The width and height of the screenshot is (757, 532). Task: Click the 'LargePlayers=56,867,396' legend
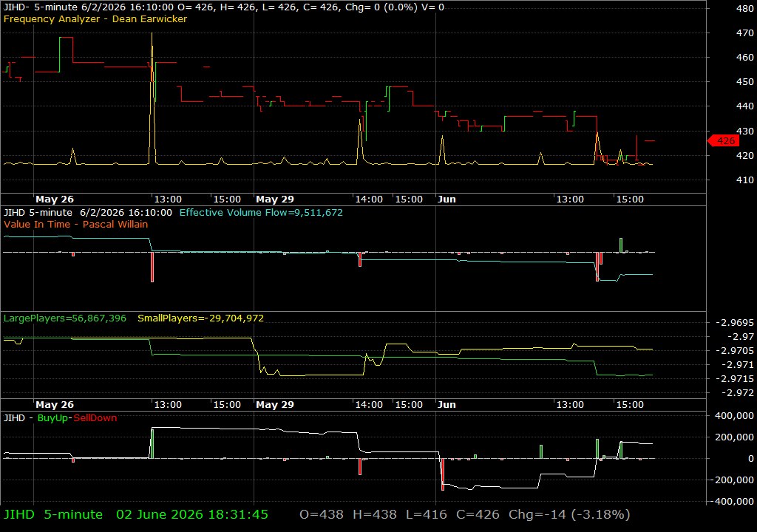point(65,318)
